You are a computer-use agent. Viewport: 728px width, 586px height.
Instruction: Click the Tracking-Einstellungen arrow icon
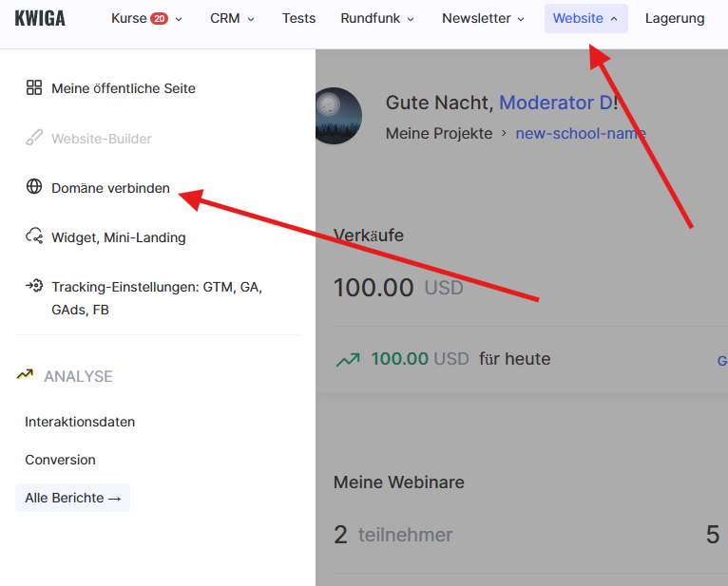(x=34, y=286)
